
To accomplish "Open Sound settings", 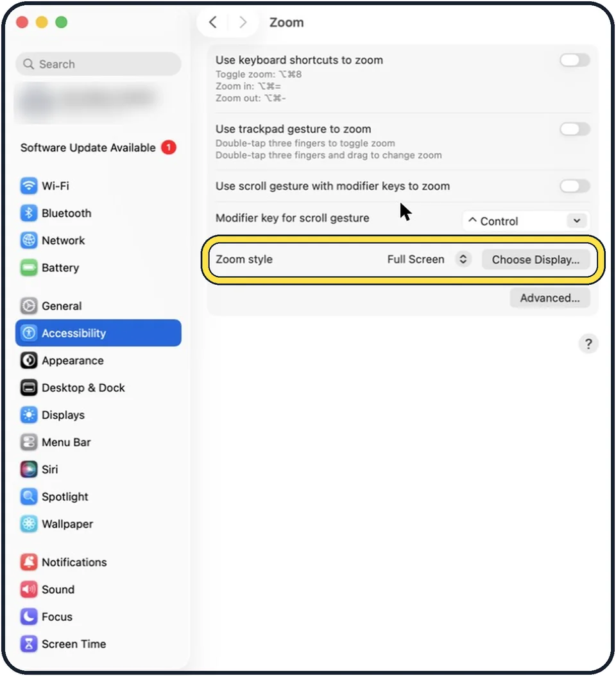I will 58,589.
